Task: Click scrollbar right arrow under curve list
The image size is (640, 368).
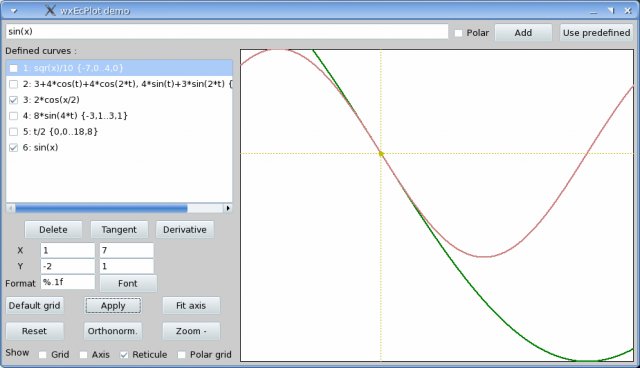Action: [228, 208]
